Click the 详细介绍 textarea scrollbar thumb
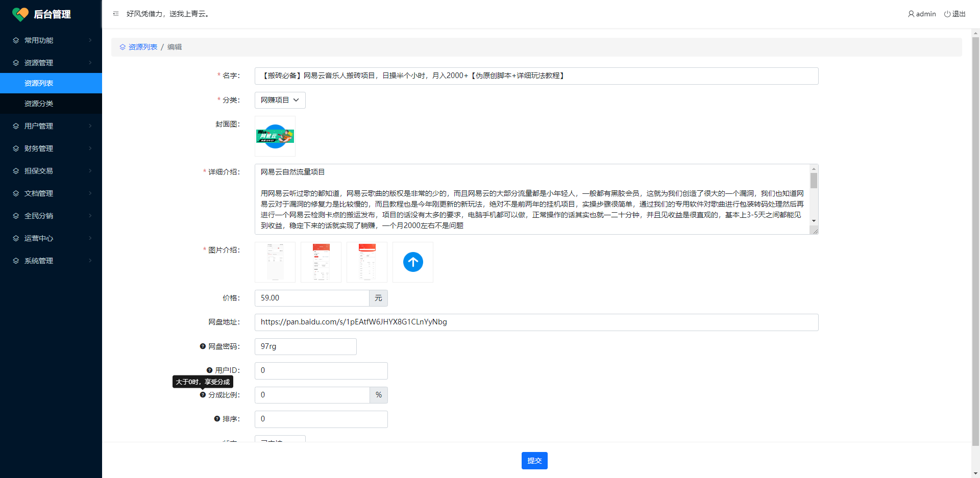Screen dimensions: 980x478 tap(814, 181)
